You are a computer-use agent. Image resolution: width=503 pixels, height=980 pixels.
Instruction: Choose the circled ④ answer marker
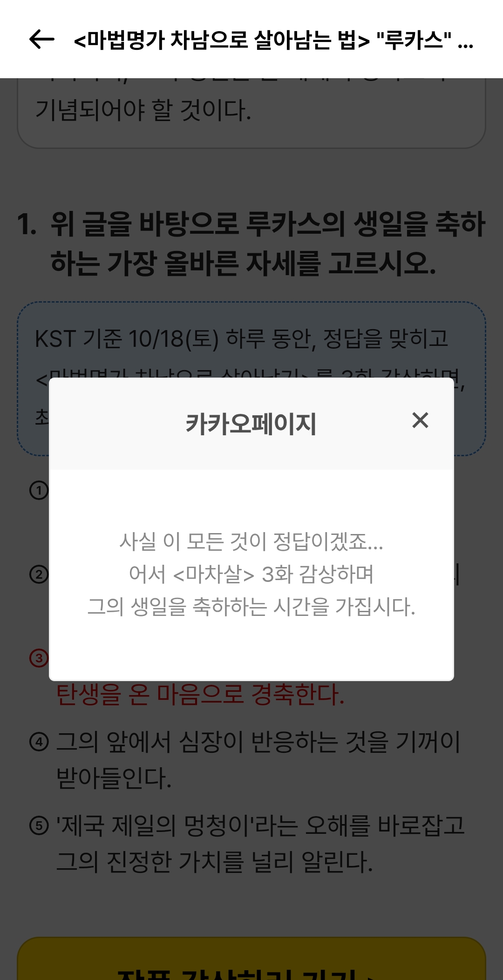tap(39, 742)
